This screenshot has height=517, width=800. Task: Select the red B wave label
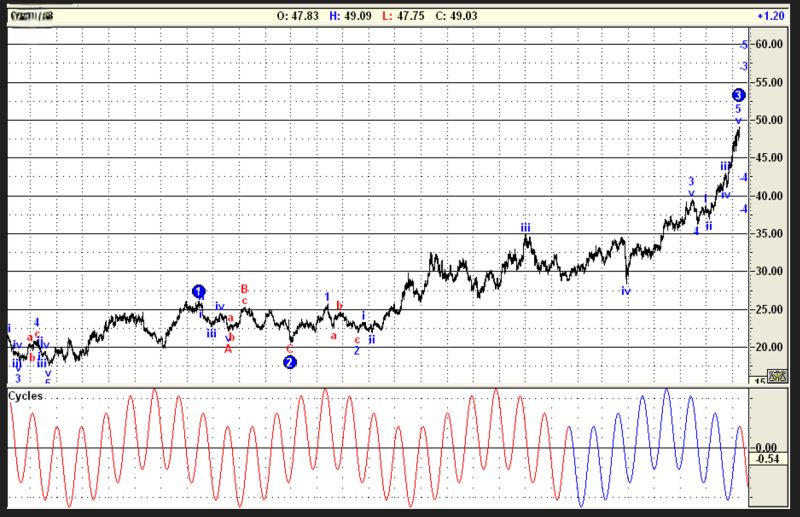pyautogui.click(x=244, y=289)
